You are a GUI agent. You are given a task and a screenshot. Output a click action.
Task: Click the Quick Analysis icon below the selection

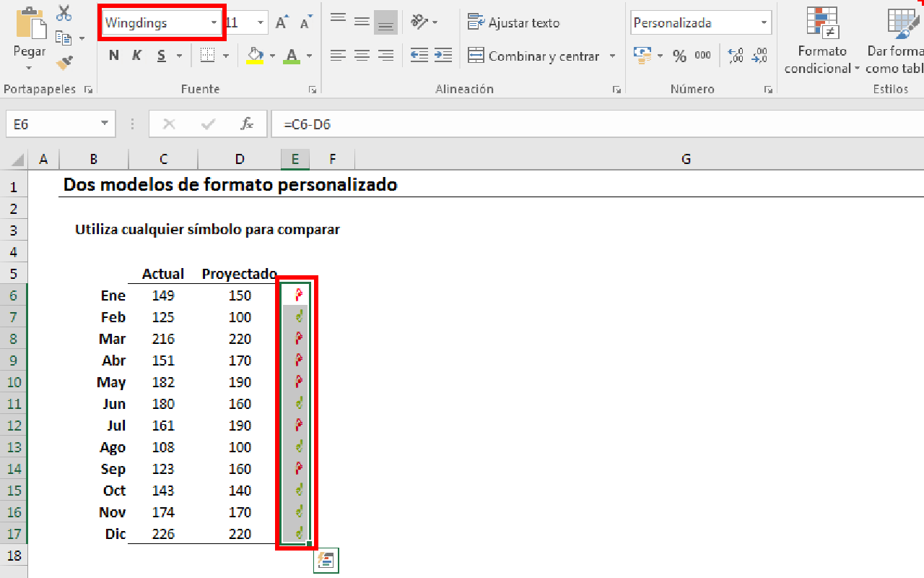pos(326,560)
